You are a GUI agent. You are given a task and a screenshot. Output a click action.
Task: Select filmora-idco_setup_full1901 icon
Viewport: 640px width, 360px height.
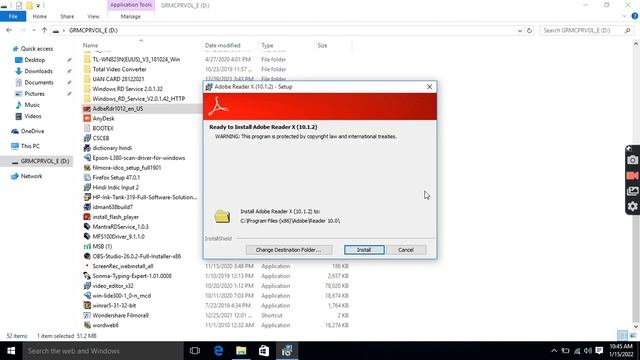[x=87, y=168]
